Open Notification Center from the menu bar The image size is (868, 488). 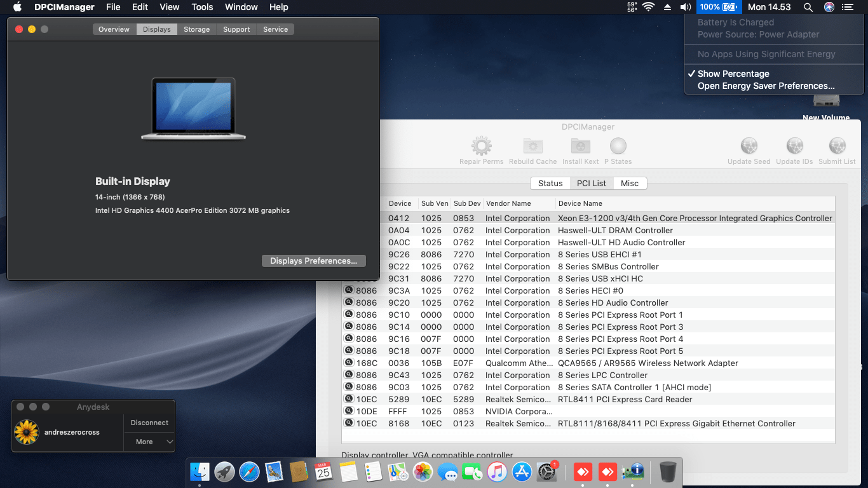click(848, 7)
